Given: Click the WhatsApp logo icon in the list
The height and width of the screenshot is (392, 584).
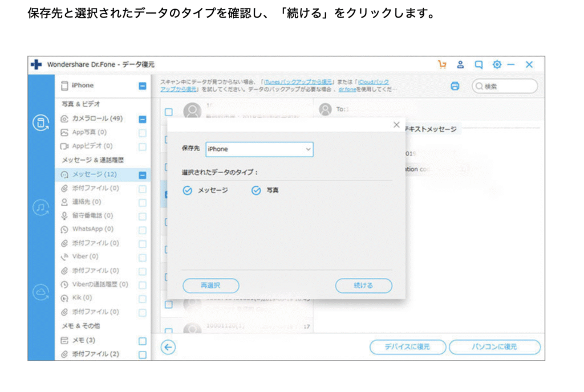Looking at the screenshot, I should point(64,230).
